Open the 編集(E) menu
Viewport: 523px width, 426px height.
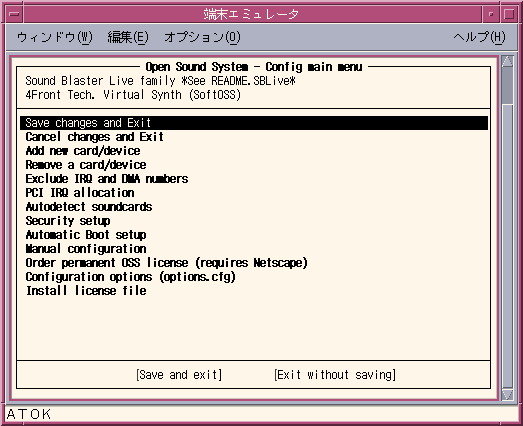(x=128, y=37)
